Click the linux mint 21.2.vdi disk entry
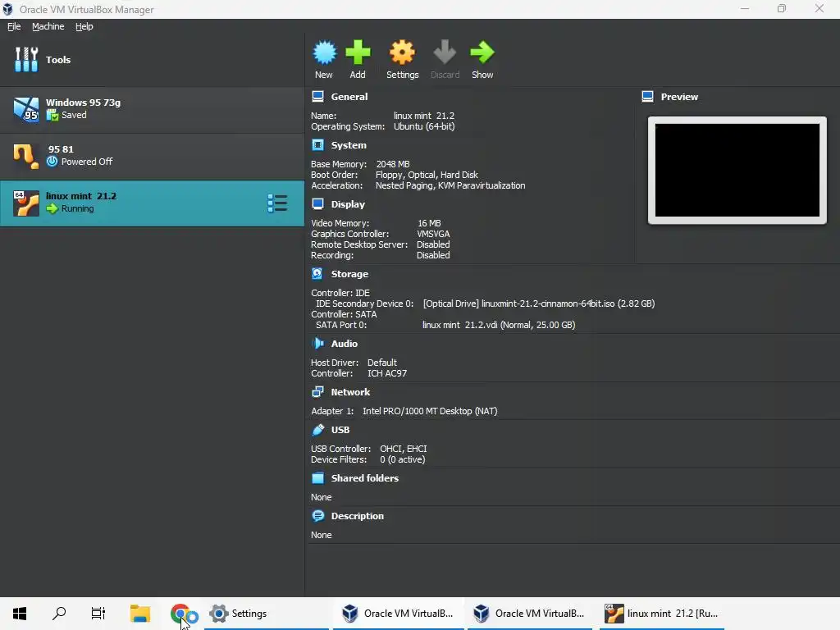Screen dimensions: 840x630 point(499,325)
